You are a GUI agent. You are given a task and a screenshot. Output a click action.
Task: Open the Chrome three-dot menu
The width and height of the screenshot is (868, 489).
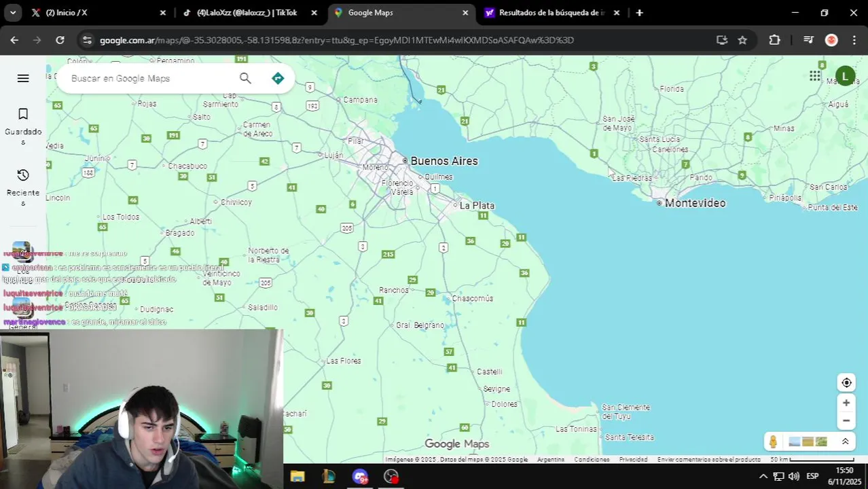854,40
